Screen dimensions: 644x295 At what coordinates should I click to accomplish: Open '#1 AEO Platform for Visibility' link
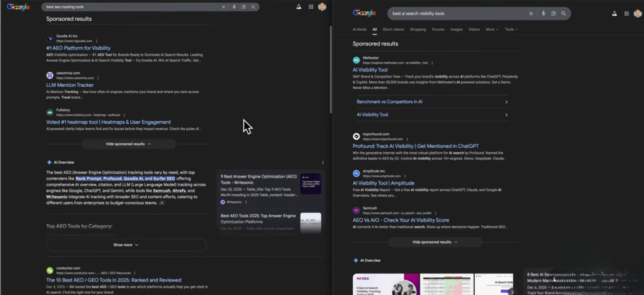(78, 48)
